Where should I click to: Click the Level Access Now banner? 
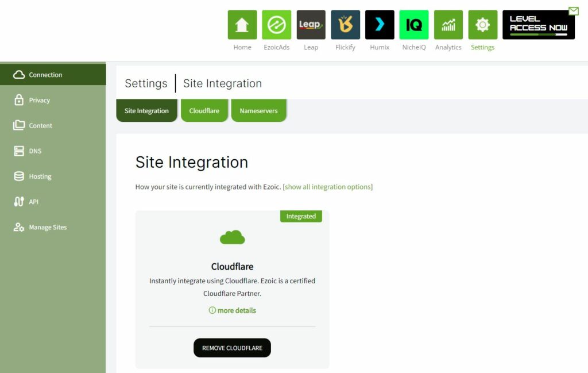point(539,25)
